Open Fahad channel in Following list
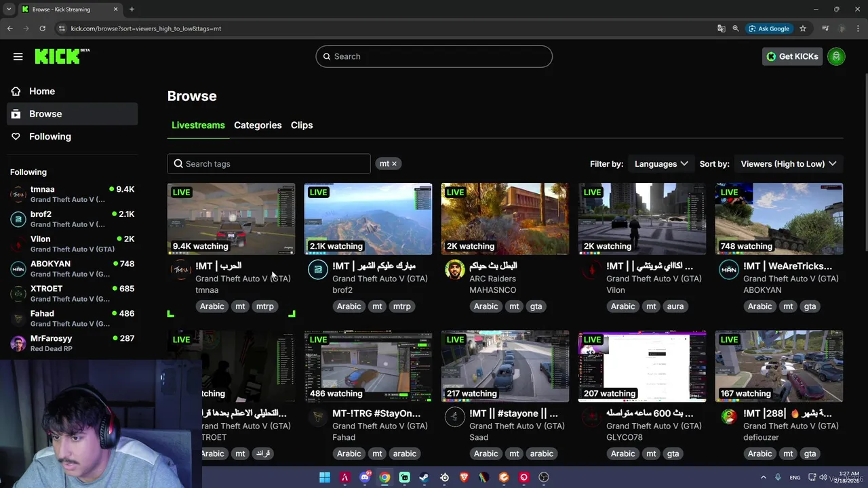The width and height of the screenshot is (868, 488). coord(73,318)
